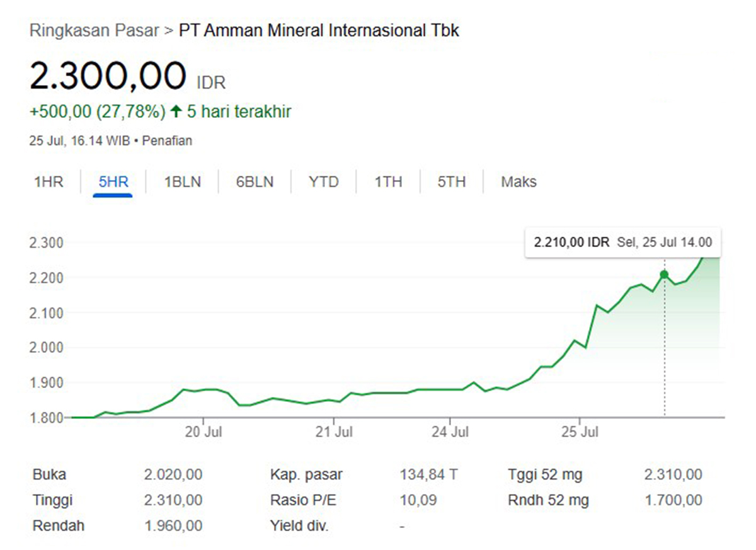Image resolution: width=756 pixels, height=550 pixels.
Task: Click the Rasio P/E label
Action: (303, 500)
